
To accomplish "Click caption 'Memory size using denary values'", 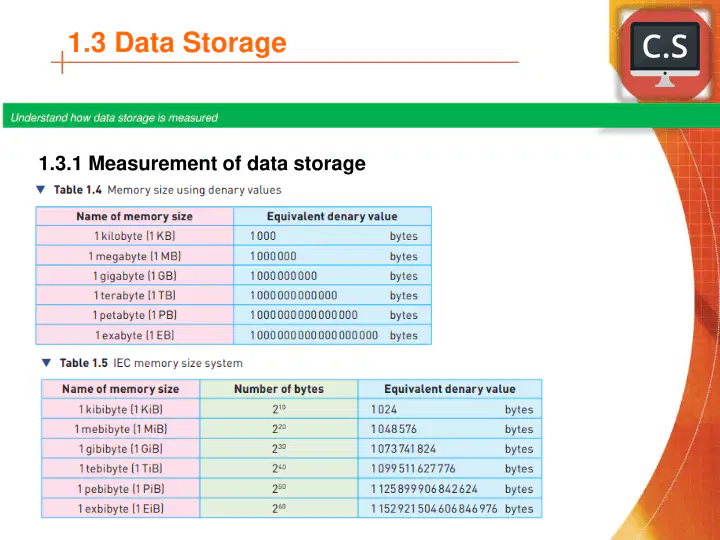I will tap(194, 190).
